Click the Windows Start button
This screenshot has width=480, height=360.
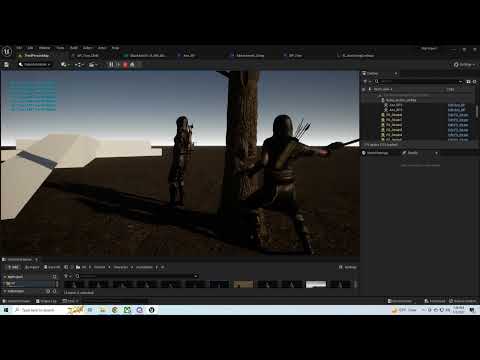pos(6,310)
